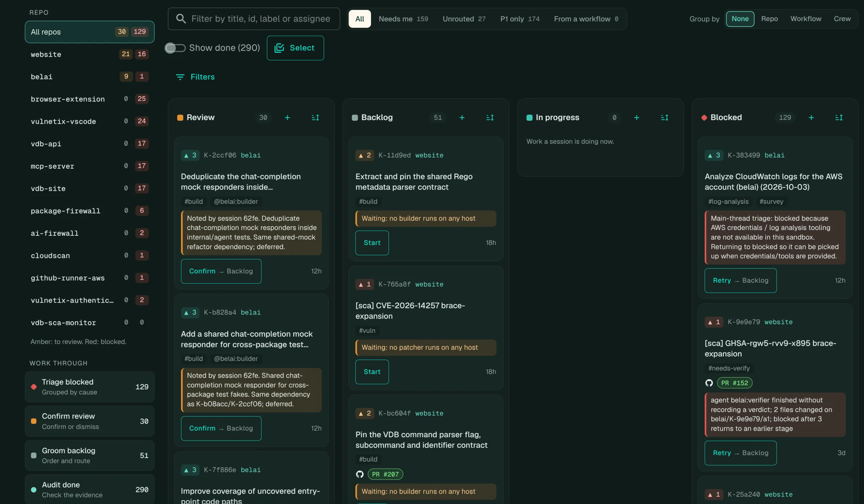Viewport: 864px width, 504px height.
Task: Focus the filter search field
Action: coord(254,19)
